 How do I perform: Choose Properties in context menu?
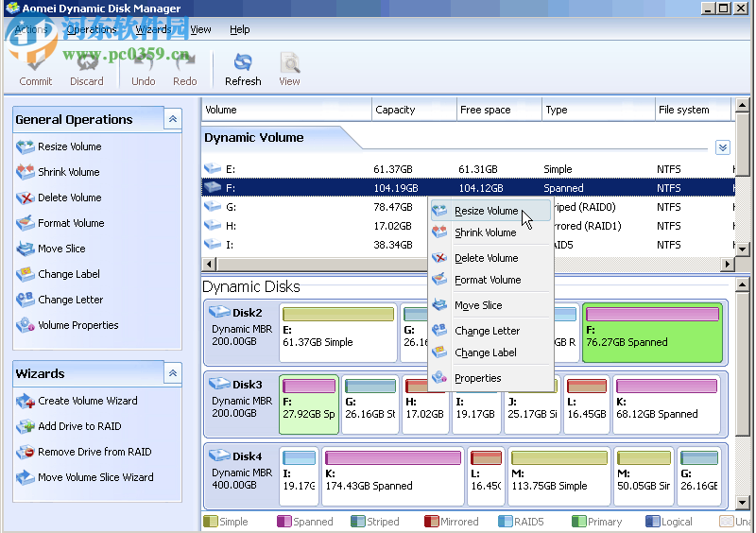pos(490,378)
